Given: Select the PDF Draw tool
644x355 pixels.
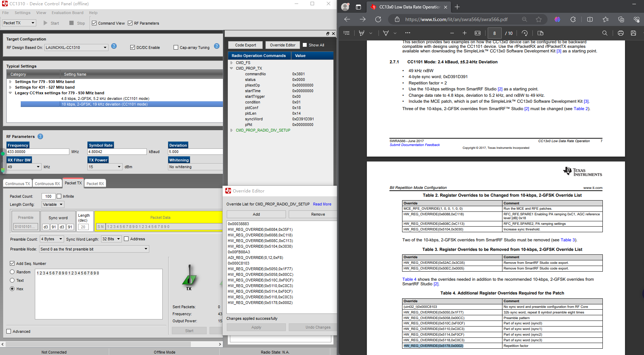Looking at the screenshot, I should click(x=386, y=33).
